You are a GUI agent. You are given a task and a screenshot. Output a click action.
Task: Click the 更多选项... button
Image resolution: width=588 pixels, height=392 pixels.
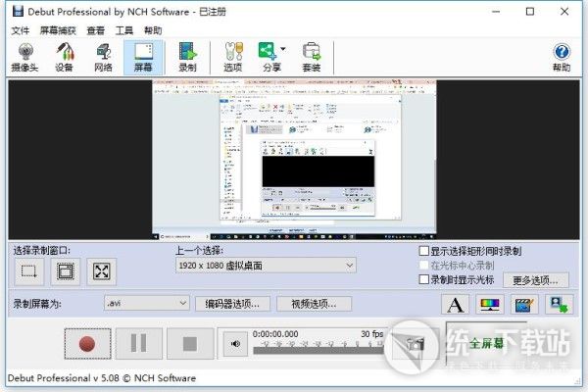tap(540, 280)
